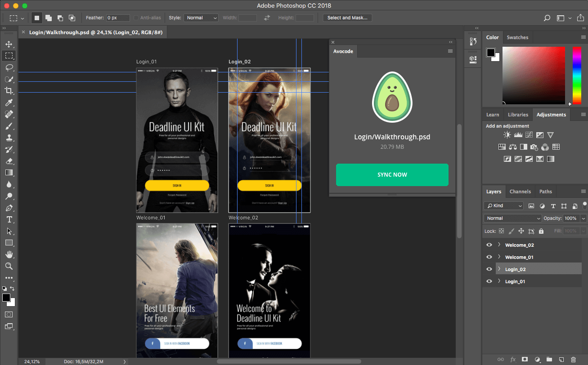The width and height of the screenshot is (588, 365).
Task: Expand the Welcome_02 group
Action: 499,245
